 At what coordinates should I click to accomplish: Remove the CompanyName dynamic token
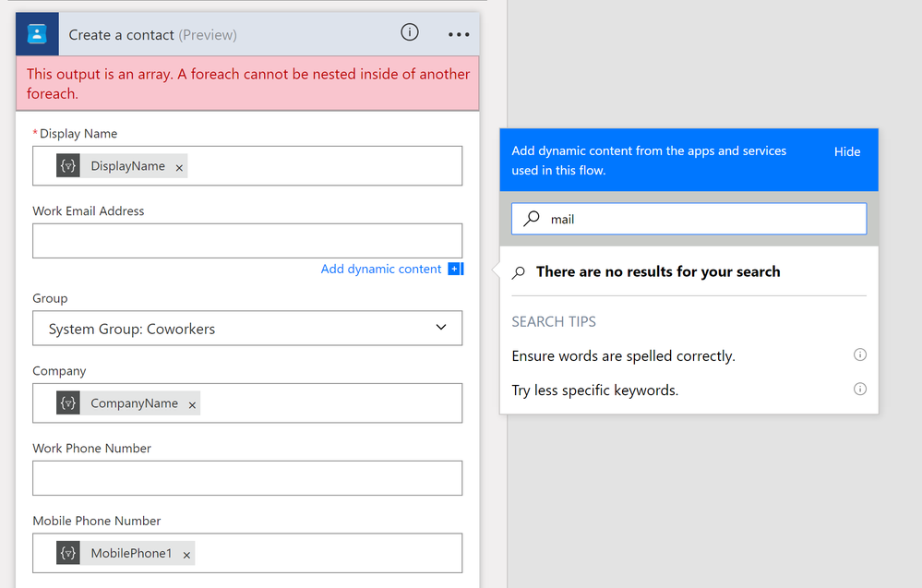191,403
